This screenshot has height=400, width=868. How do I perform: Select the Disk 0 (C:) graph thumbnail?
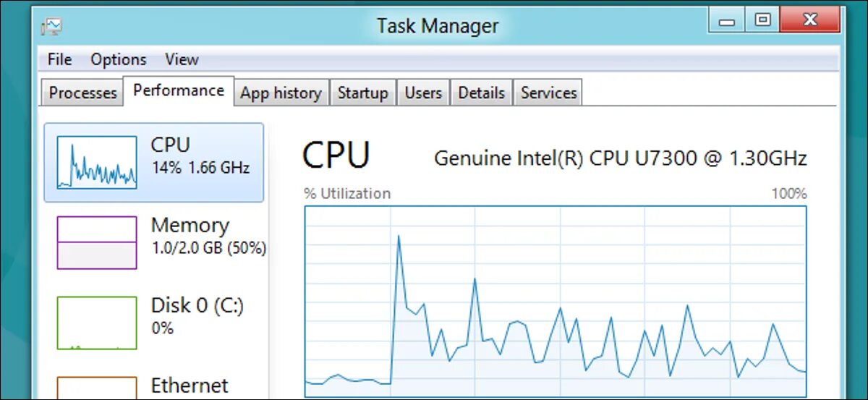tap(97, 323)
